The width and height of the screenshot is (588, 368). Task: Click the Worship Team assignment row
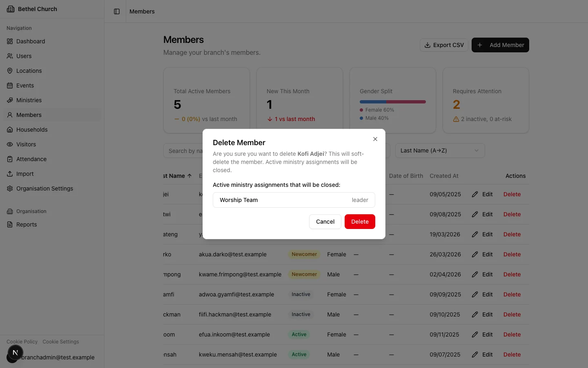[x=294, y=200]
